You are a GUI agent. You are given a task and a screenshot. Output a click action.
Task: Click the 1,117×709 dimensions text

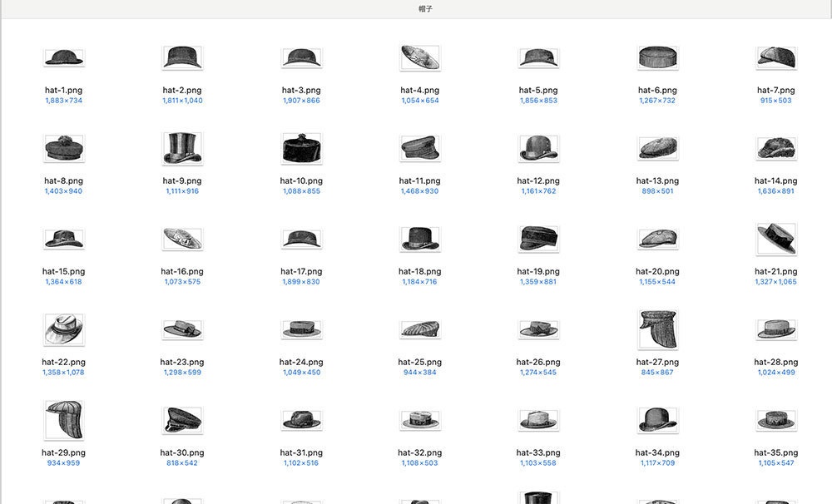pos(657,463)
